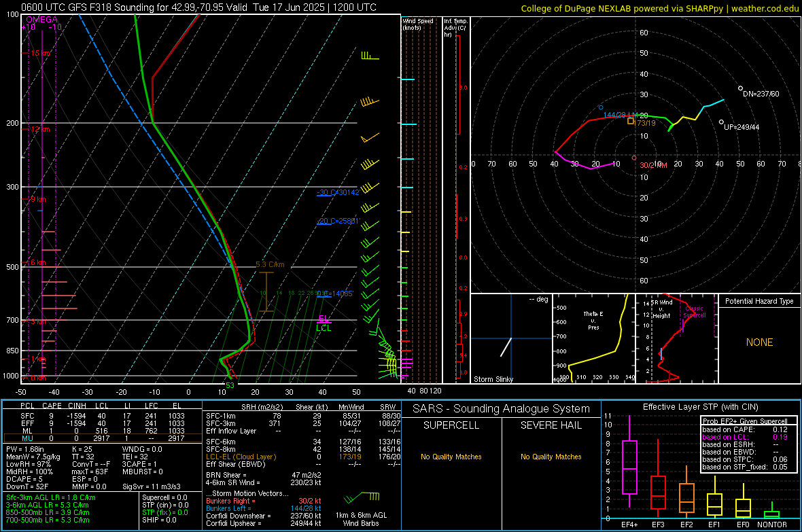Click the UP=249/44 hodograph label
Viewport: 802px width, 532px height.
[742, 127]
